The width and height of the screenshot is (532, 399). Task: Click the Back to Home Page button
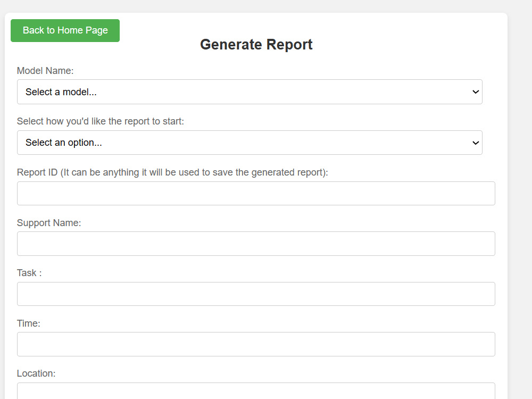(65, 30)
